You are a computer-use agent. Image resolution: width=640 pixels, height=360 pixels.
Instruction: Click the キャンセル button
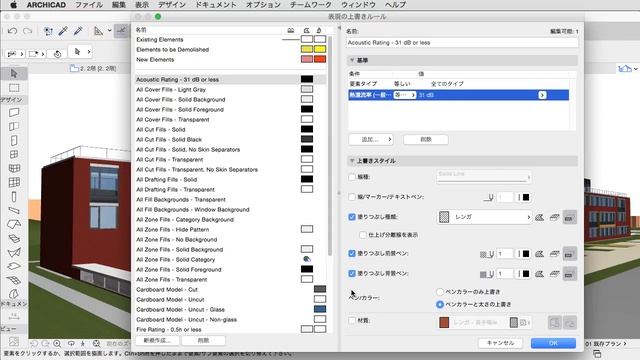pos(500,343)
